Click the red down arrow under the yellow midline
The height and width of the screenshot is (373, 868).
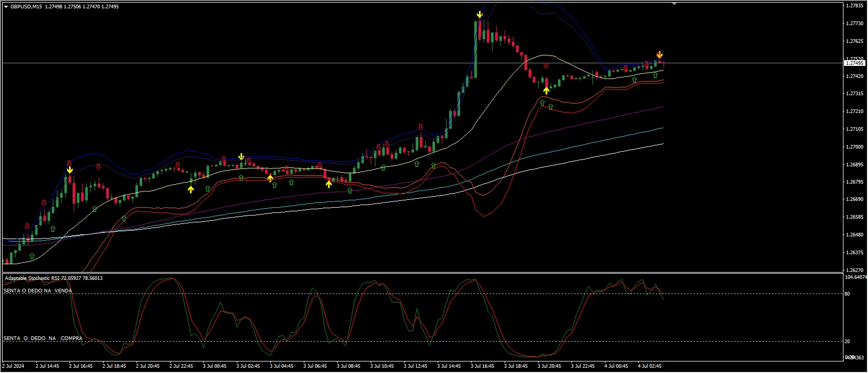click(546, 66)
